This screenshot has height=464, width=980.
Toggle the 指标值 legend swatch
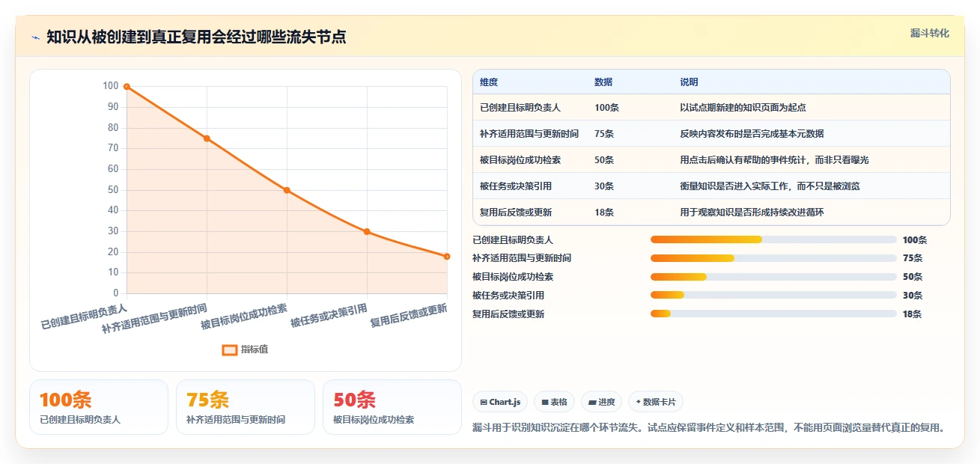231,349
